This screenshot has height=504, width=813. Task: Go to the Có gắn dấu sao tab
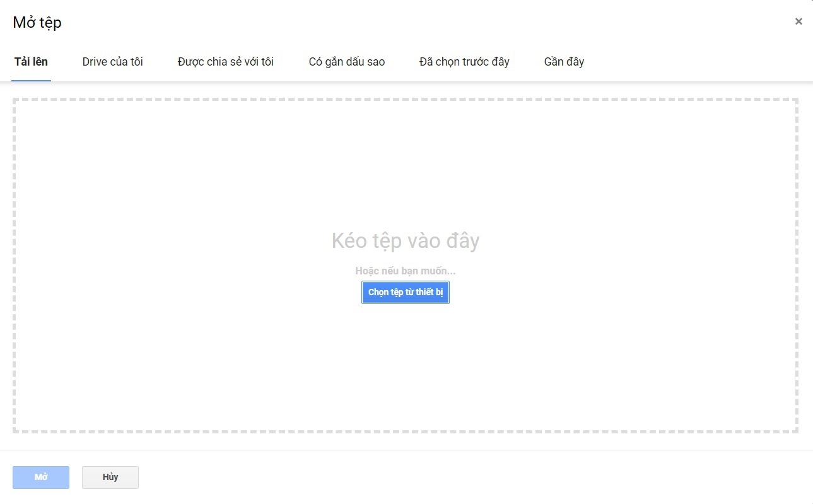(346, 62)
